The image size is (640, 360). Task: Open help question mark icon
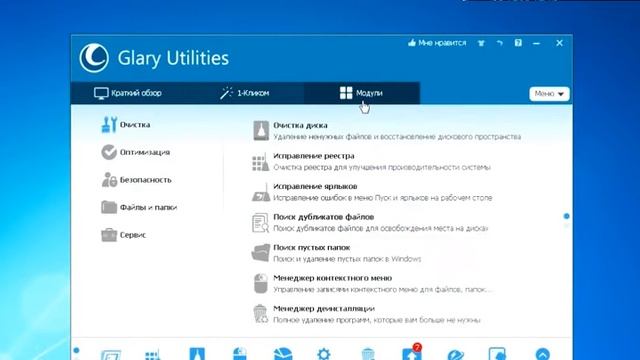tap(518, 43)
